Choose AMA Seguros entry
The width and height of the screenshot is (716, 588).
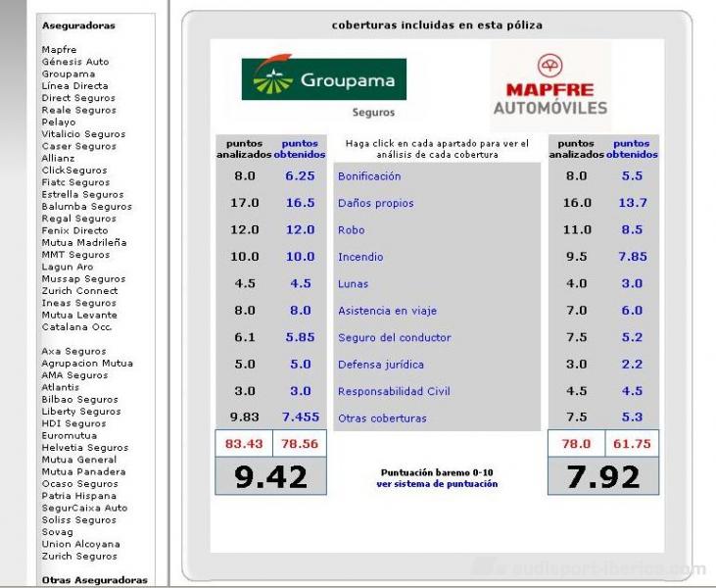[74, 375]
